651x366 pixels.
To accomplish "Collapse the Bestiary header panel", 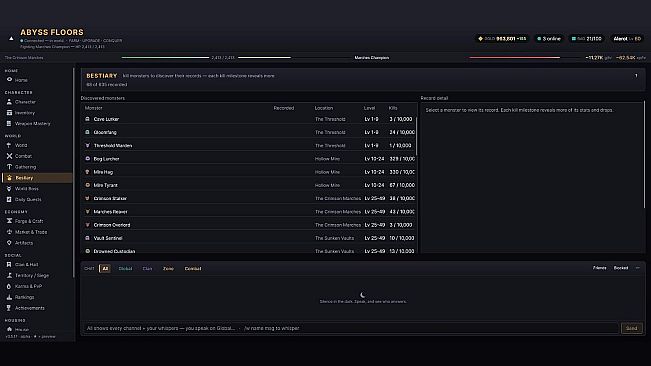I will (636, 76).
